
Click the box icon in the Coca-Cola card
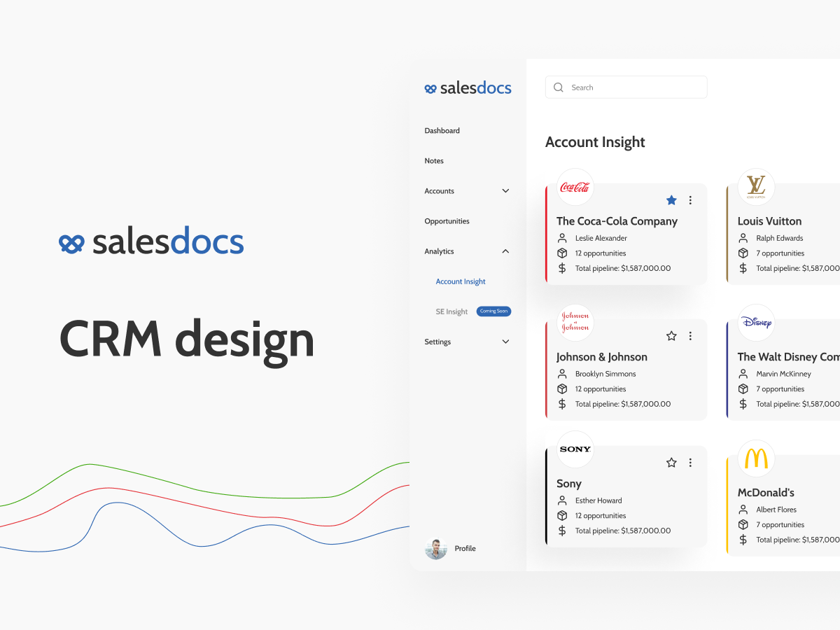pos(562,253)
